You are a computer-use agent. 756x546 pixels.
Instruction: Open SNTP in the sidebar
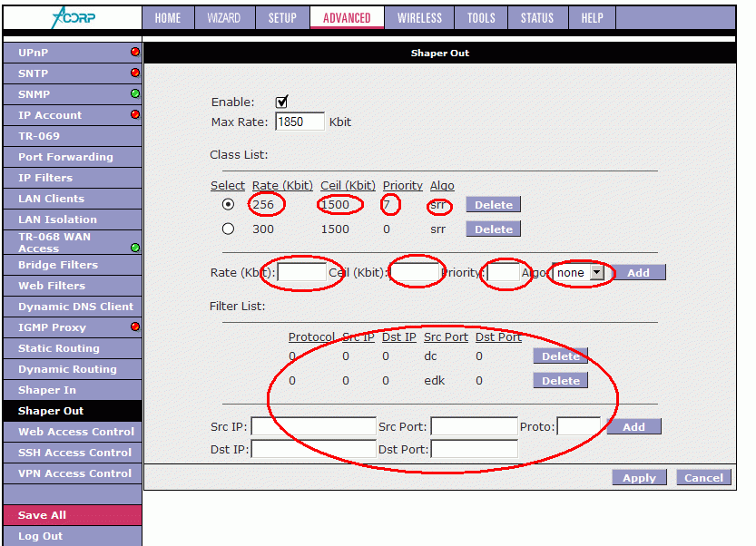tap(73, 73)
